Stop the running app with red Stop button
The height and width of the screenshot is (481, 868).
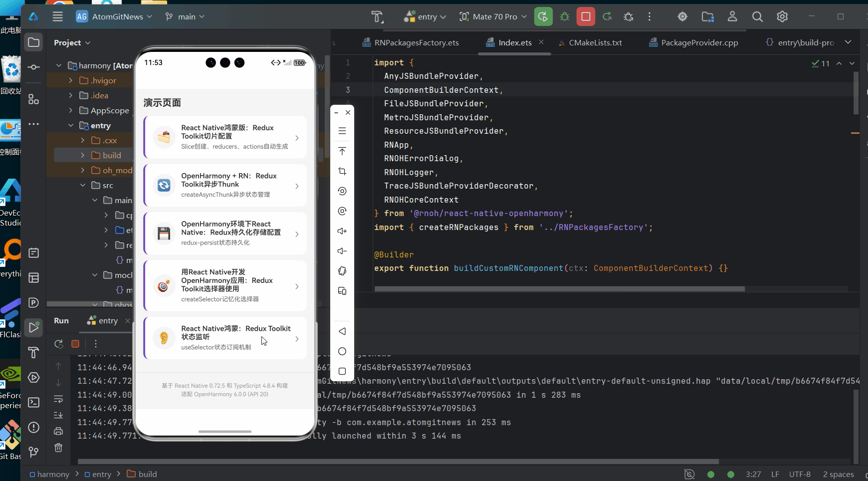(586, 16)
